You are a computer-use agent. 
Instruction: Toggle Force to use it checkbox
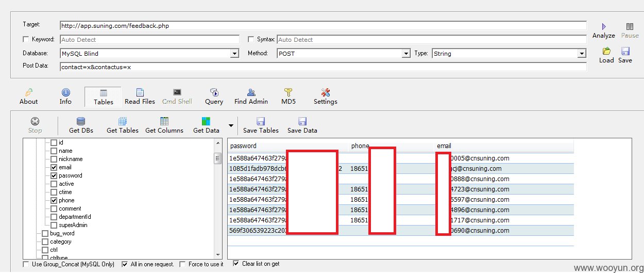183,264
